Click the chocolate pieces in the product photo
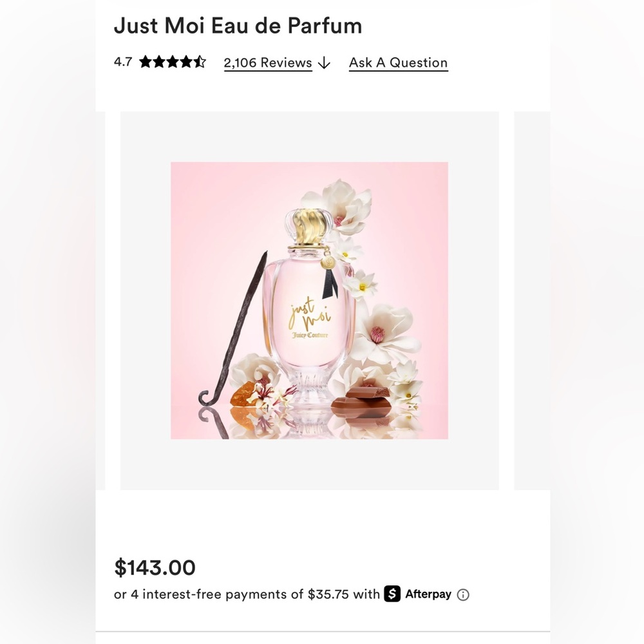 point(361,402)
